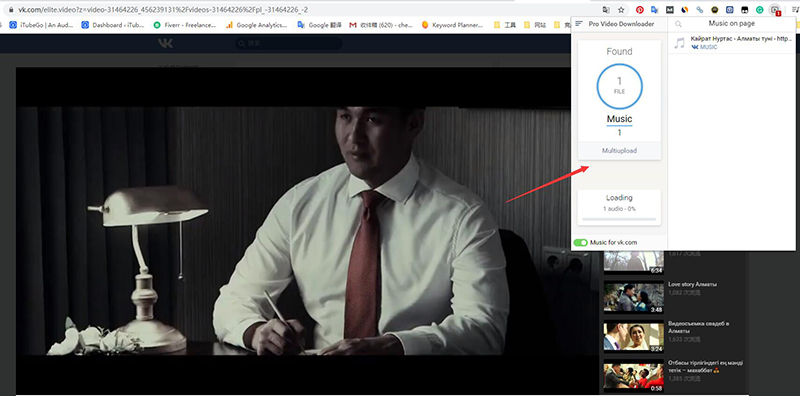Open the Love story Алматы video thumbnail

click(633, 296)
